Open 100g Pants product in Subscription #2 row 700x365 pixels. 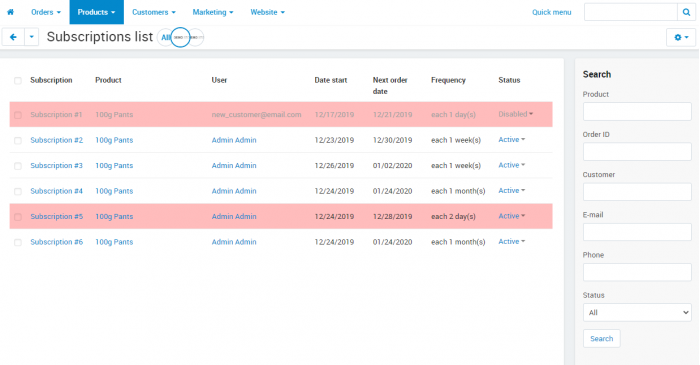pos(114,140)
